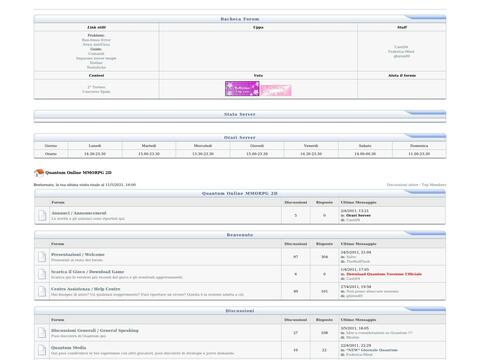Click the Lunedì column in the server schedule
The height and width of the screenshot is (360, 480).
(x=95, y=146)
